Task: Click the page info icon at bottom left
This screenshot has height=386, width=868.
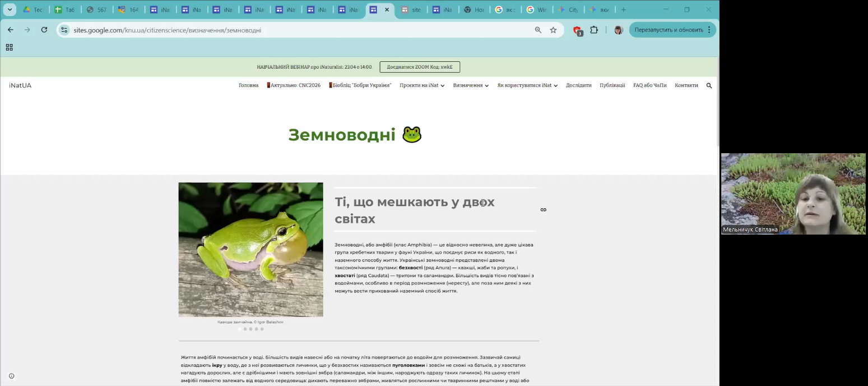Action: coord(11,376)
